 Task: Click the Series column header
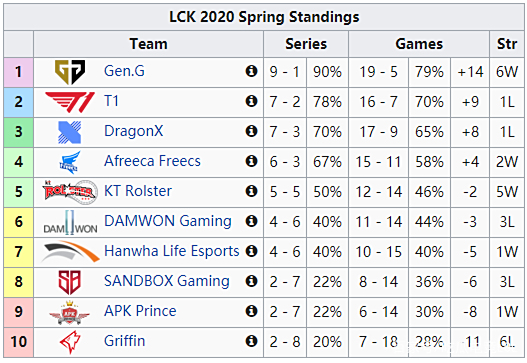tap(306, 44)
